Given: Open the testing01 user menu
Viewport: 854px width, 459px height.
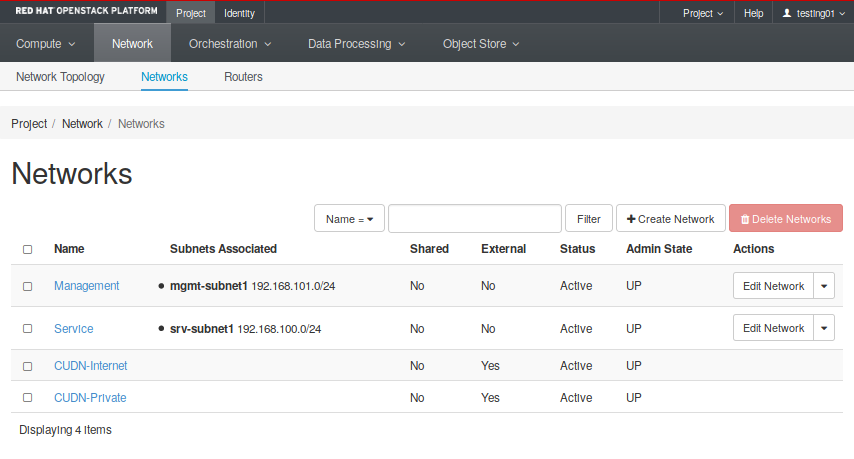Looking at the screenshot, I should coord(813,13).
